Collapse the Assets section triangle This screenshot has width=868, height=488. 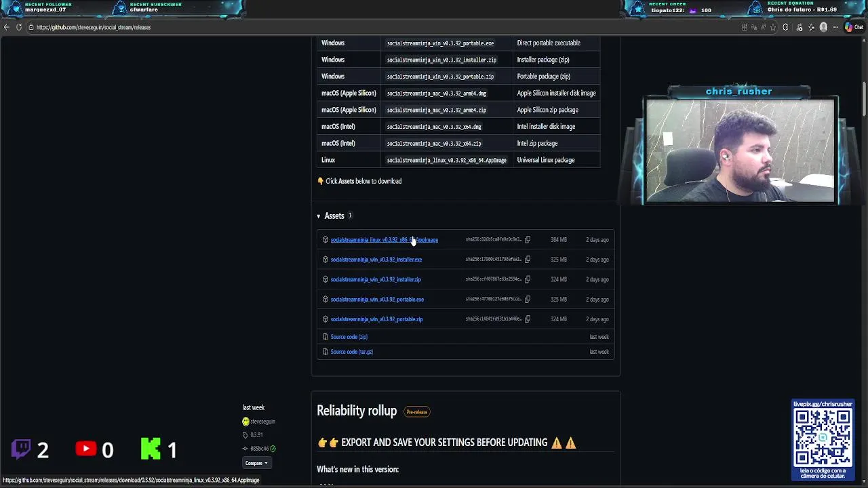tap(318, 216)
